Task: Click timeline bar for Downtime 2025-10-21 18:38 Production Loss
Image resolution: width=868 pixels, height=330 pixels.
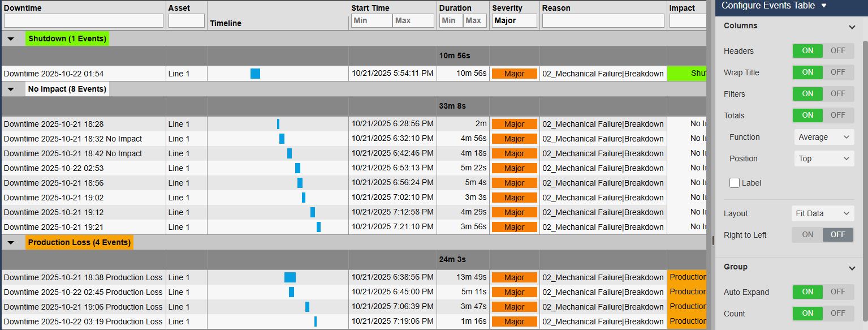Action: (x=290, y=277)
